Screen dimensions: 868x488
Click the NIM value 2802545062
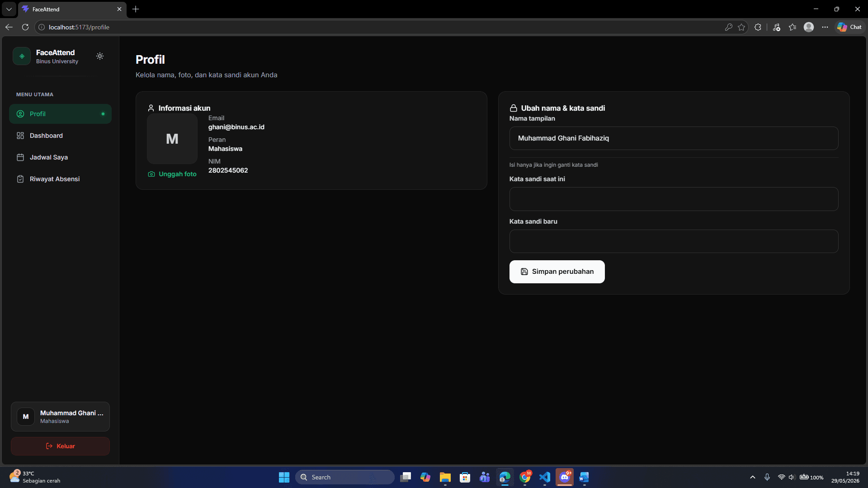[x=228, y=170]
